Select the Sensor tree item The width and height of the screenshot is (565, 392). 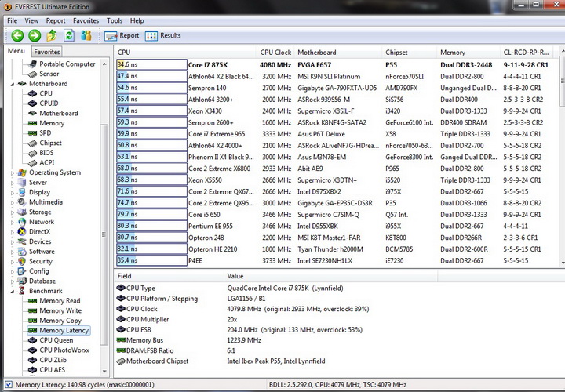coord(49,74)
